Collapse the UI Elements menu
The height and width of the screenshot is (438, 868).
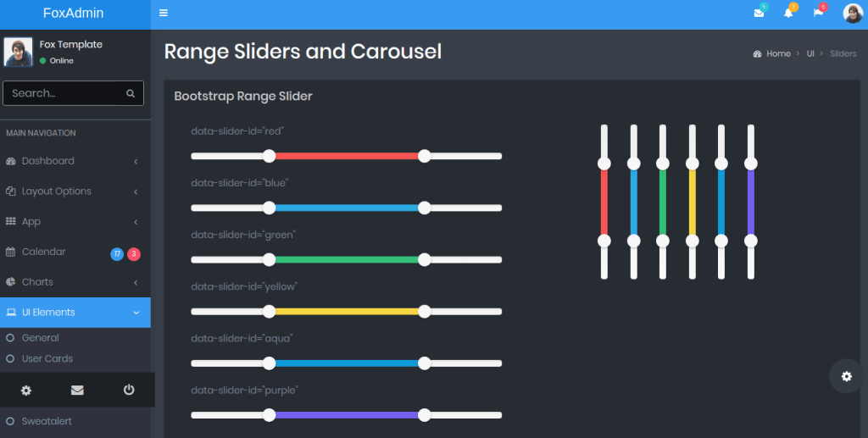[136, 313]
